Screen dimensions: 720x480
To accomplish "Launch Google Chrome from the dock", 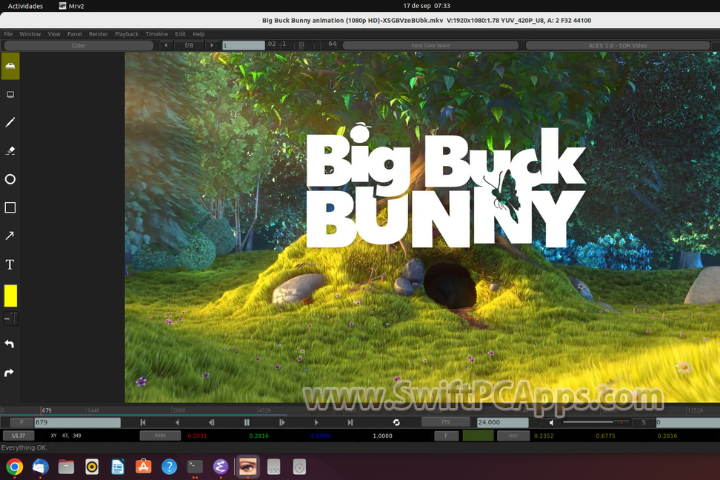I will (15, 467).
